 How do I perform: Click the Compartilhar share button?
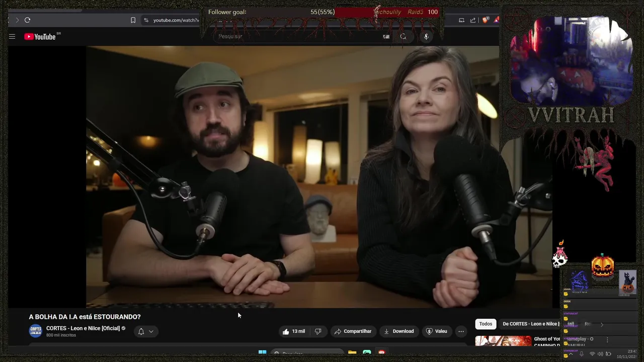point(353,331)
